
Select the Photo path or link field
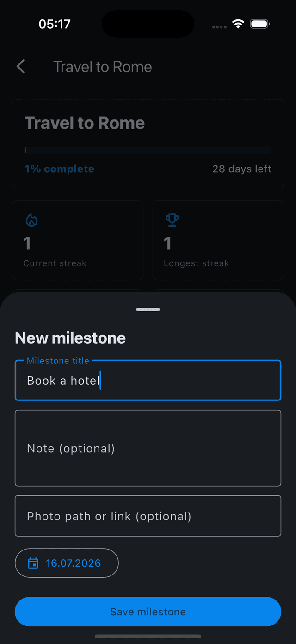click(148, 516)
